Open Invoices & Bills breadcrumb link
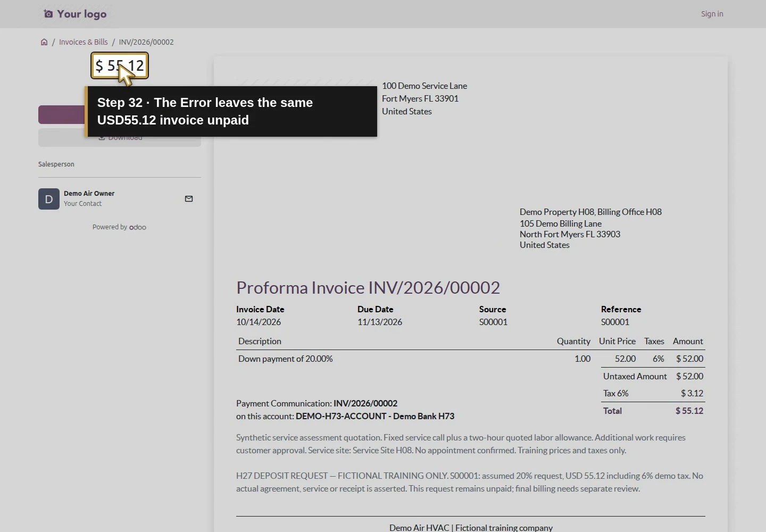766x532 pixels. click(x=83, y=42)
